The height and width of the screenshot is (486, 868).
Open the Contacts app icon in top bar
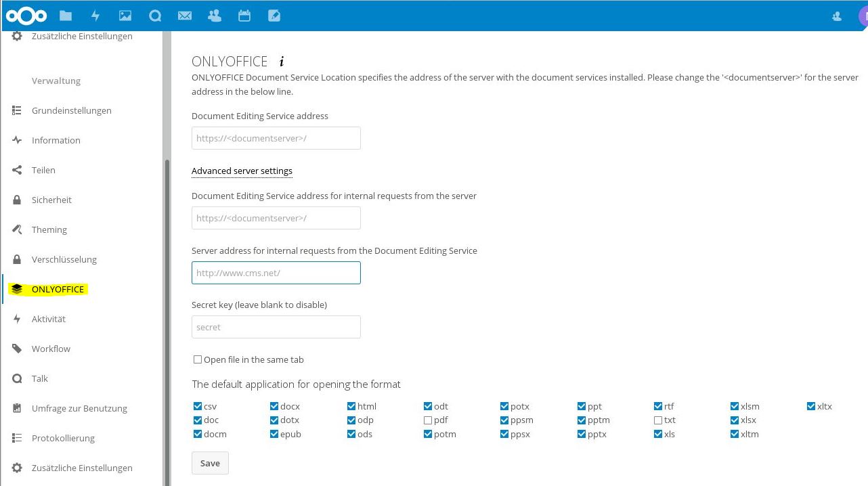[x=215, y=16]
